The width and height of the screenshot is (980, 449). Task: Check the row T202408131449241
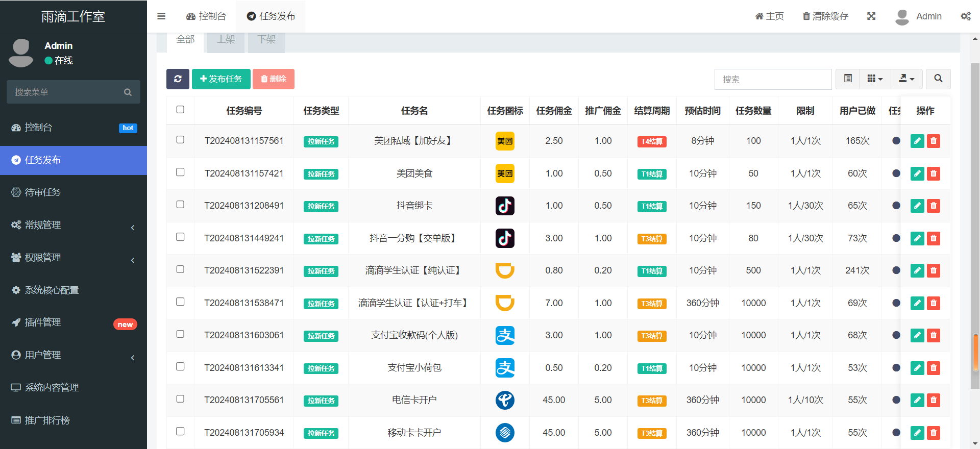[180, 237]
